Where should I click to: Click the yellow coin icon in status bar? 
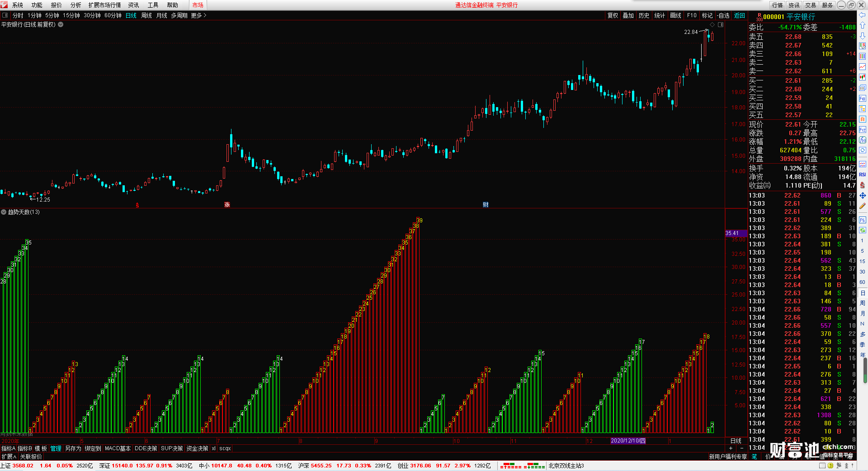pyautogui.click(x=830, y=466)
